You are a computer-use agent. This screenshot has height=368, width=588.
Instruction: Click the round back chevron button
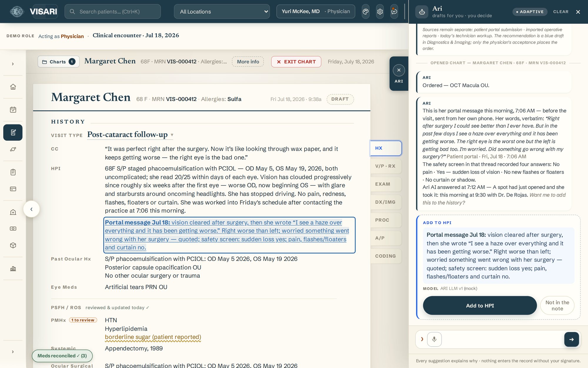coord(31,209)
